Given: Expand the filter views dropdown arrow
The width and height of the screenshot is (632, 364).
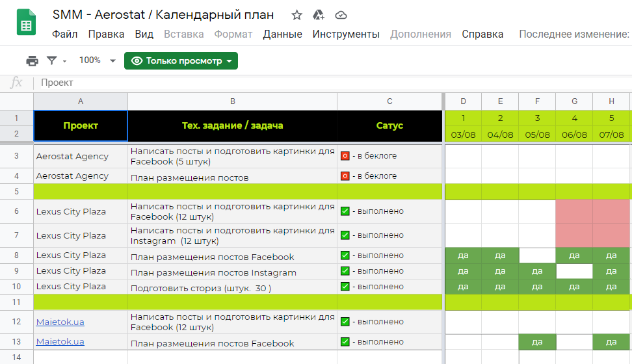Looking at the screenshot, I should pyautogui.click(x=64, y=61).
